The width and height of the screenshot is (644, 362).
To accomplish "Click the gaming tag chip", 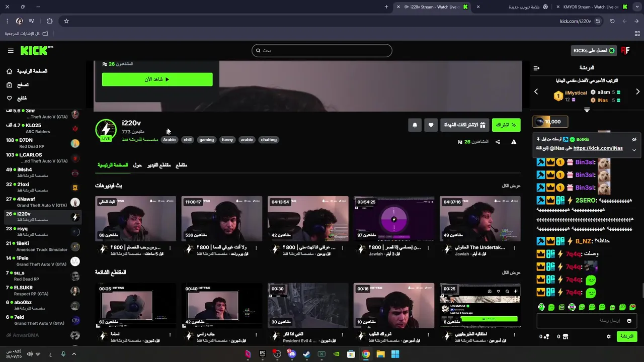I will (x=206, y=140).
